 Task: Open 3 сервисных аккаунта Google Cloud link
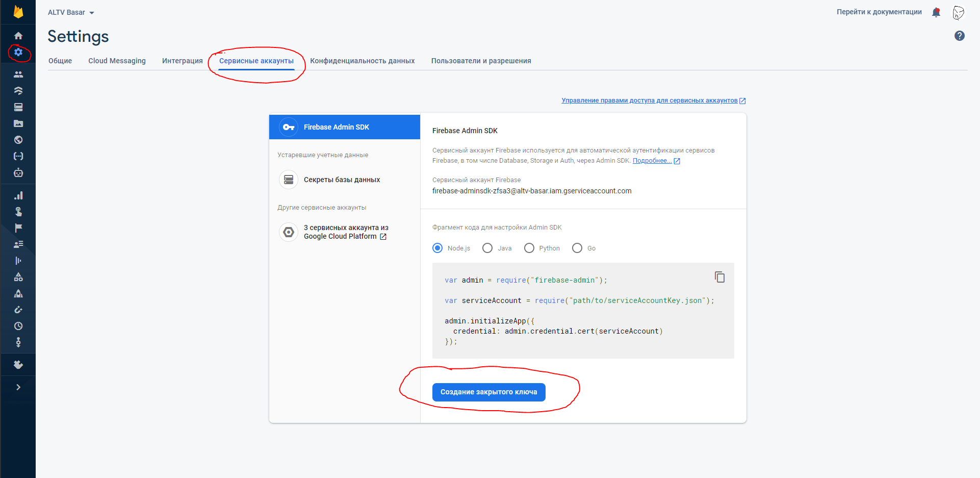pyautogui.click(x=345, y=232)
